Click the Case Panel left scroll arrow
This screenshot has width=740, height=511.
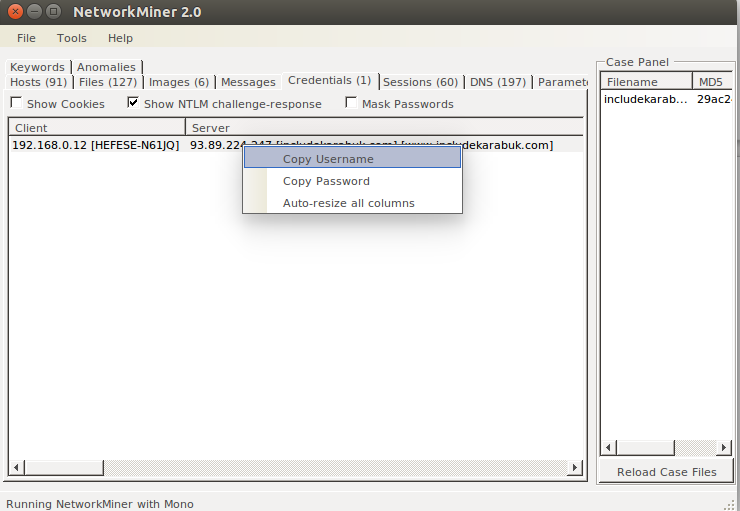[x=608, y=447]
